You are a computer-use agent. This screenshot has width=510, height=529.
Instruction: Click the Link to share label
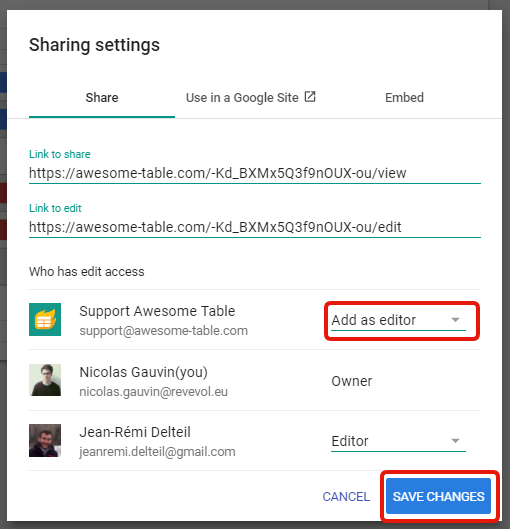[x=60, y=154]
